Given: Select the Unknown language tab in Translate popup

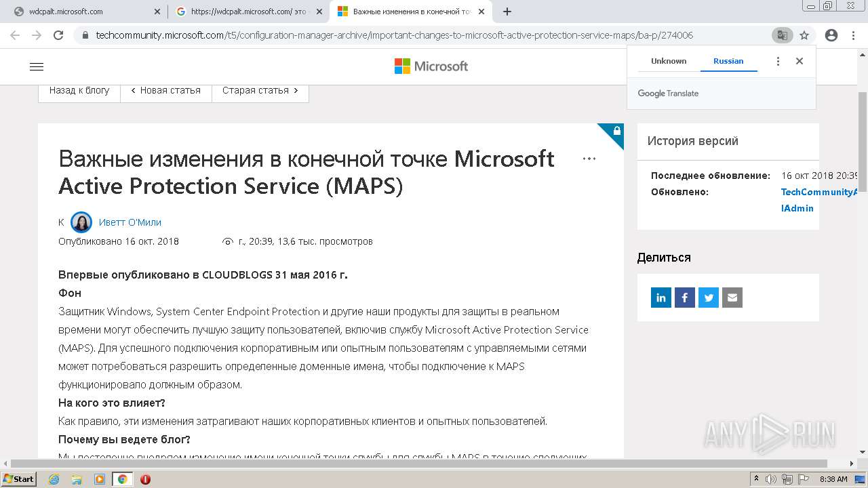Looking at the screenshot, I should coord(669,61).
